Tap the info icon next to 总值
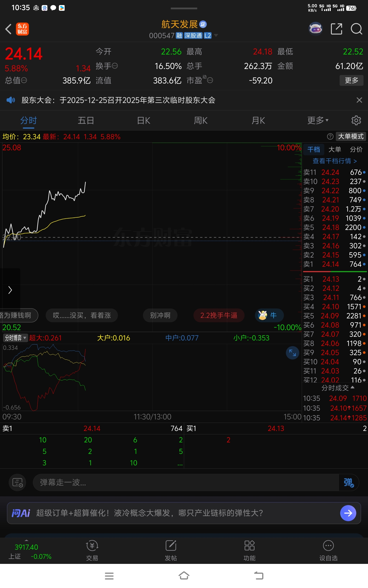 (24, 80)
